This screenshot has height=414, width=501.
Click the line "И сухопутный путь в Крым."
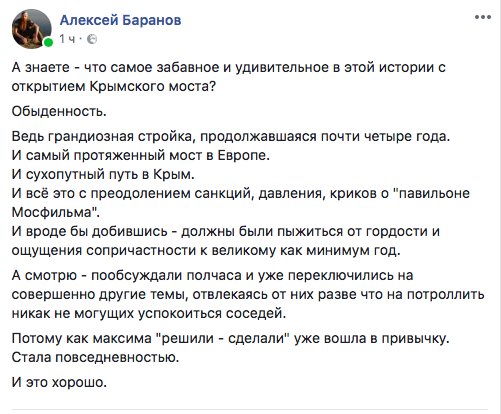pos(103,174)
